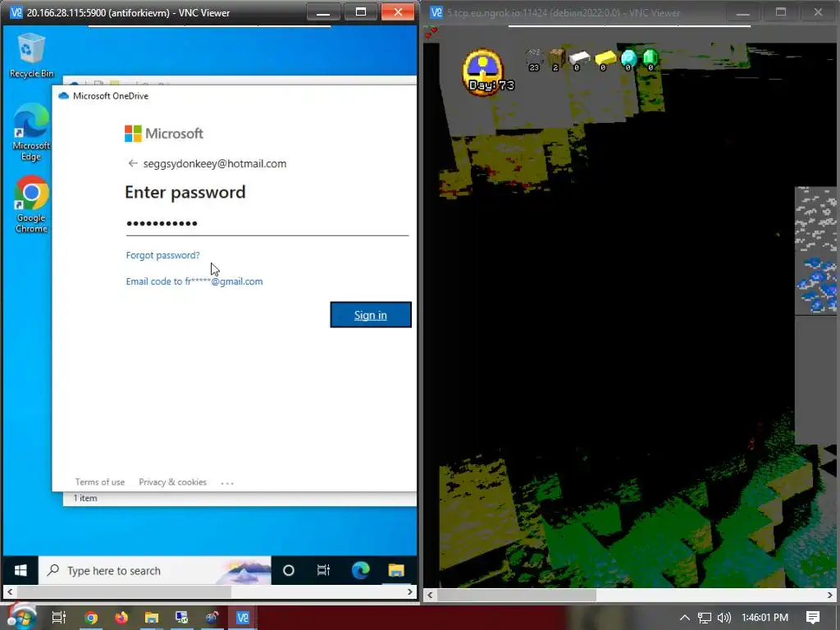840x630 pixels.
Task: Open Task View on the host taskbar
Action: click(58, 618)
